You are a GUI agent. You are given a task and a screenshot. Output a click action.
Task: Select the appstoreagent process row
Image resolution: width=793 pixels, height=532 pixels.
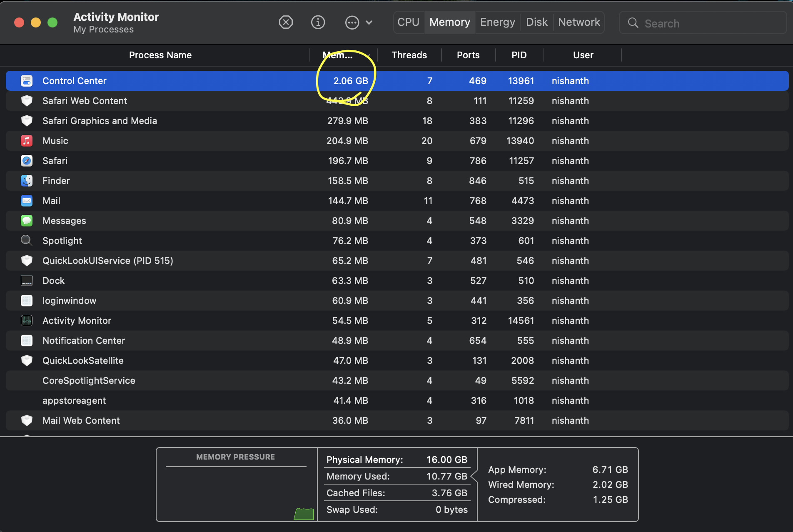(397, 400)
